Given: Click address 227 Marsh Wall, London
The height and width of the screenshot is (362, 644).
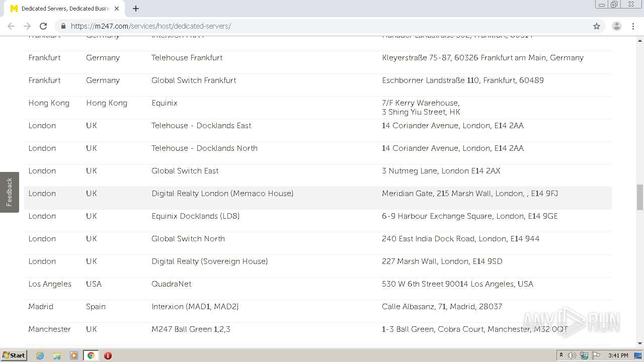Looking at the screenshot, I should [x=442, y=261].
